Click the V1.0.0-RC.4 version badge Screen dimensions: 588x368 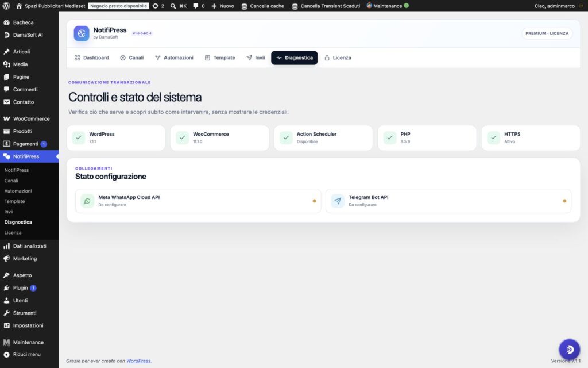pos(142,33)
